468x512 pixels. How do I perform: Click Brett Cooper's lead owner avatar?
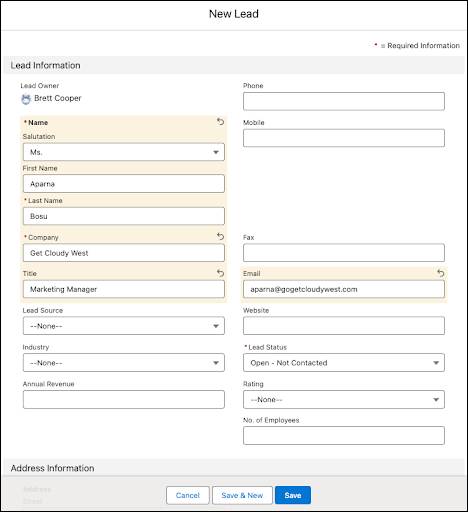tap(26, 99)
